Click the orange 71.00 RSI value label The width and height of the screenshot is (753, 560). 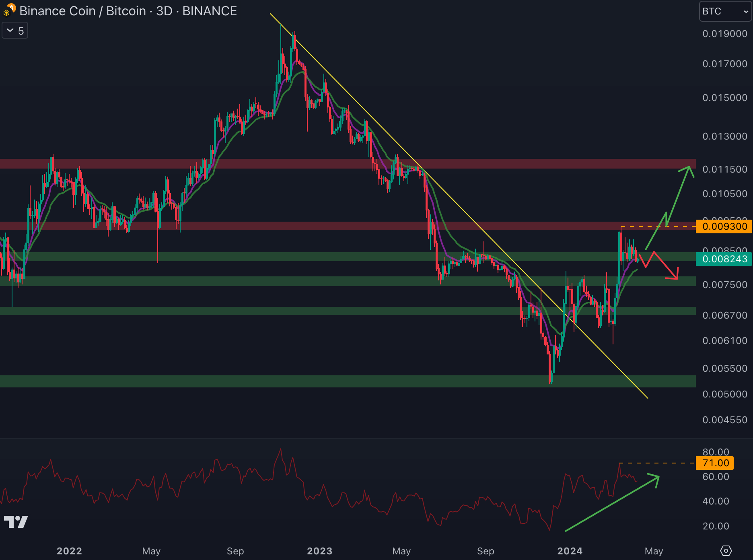tap(715, 463)
